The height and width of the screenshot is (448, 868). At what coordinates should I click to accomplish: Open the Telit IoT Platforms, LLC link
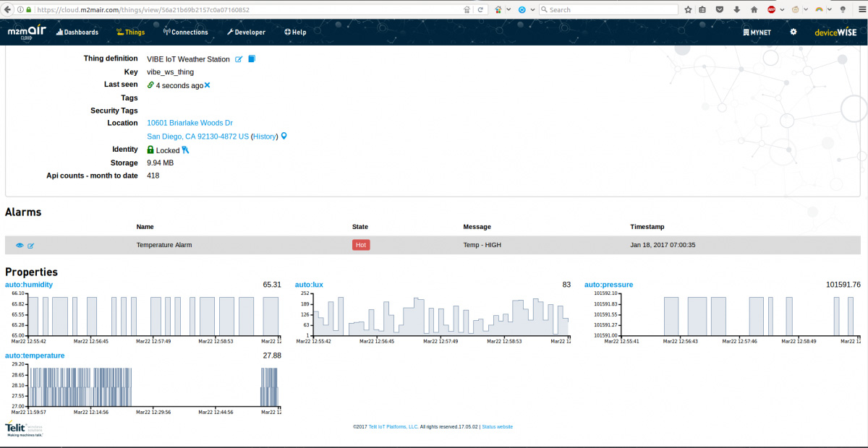(393, 427)
